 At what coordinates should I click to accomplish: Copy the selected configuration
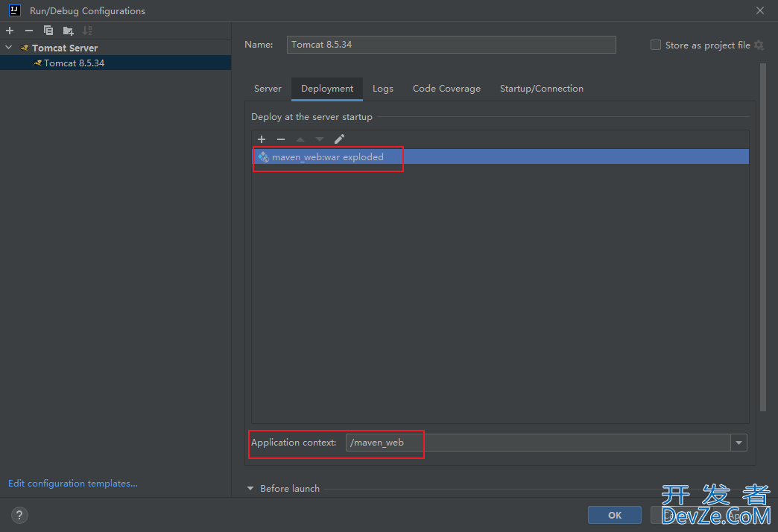click(x=48, y=31)
